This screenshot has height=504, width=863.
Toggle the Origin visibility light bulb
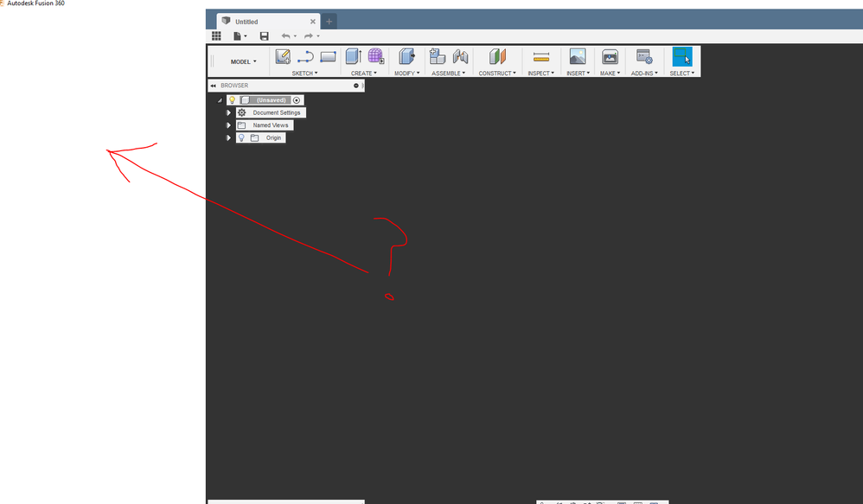(241, 138)
